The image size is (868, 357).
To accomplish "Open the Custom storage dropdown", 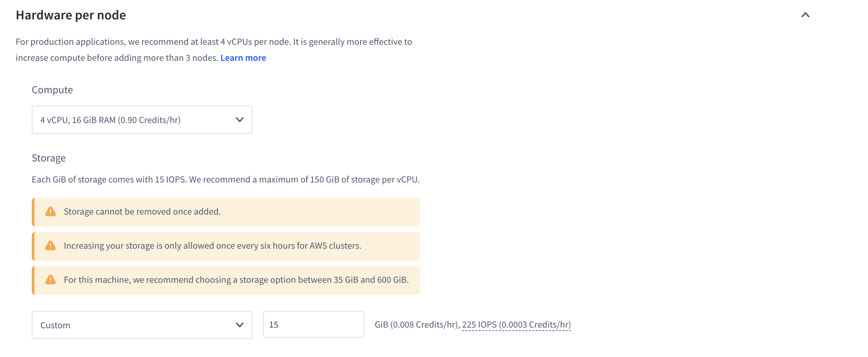I will tap(141, 325).
